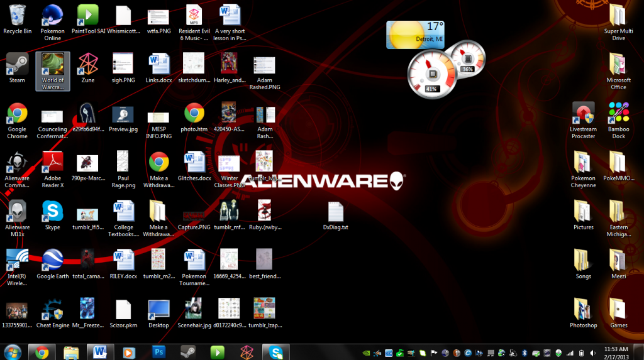Select World of Warcraft desktop icon
This screenshot has height=360, width=644.
coord(53,71)
